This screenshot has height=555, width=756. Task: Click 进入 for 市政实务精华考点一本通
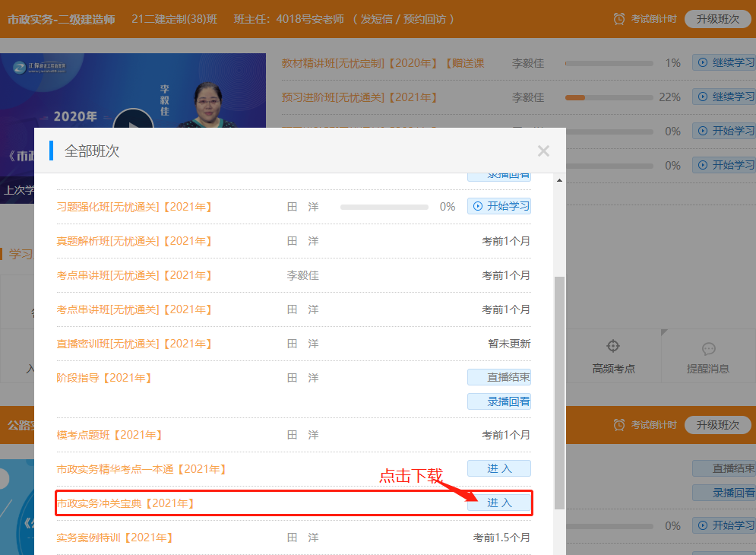click(499, 468)
